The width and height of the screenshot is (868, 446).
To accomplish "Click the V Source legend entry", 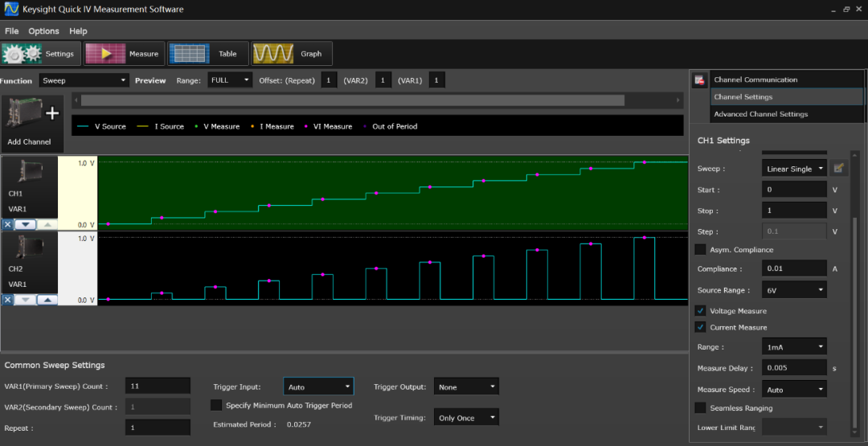I will 100,126.
